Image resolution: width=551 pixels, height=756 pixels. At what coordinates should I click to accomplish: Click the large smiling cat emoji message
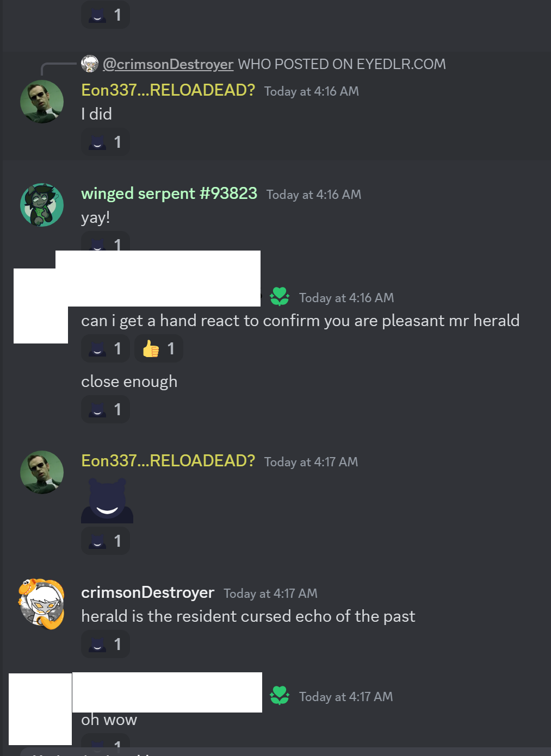[107, 501]
